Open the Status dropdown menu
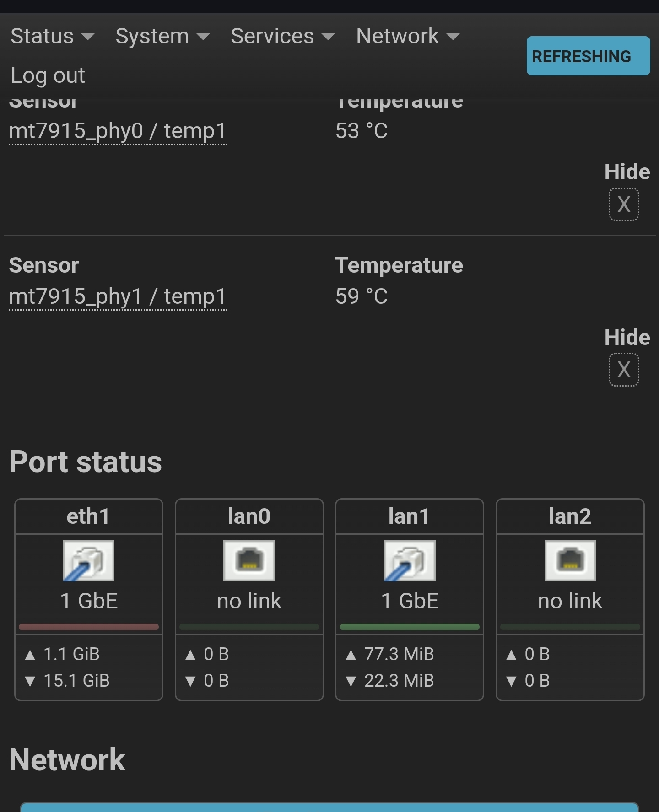Viewport: 659px width, 812px height. click(x=52, y=36)
